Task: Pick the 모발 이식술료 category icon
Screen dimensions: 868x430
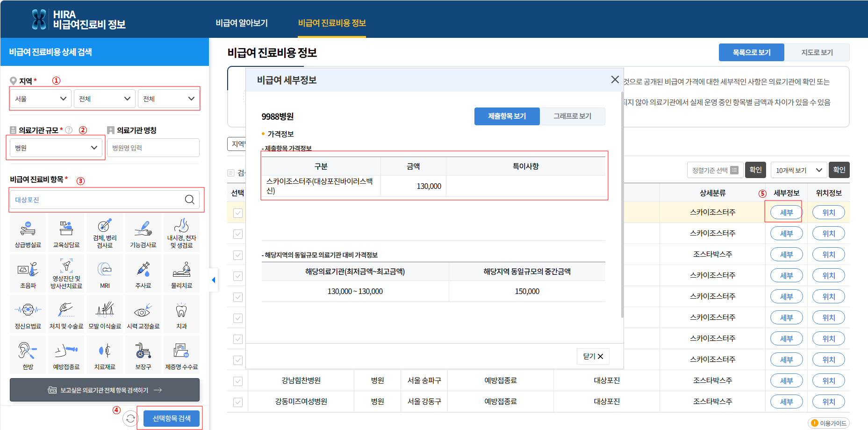Action: [x=105, y=315]
